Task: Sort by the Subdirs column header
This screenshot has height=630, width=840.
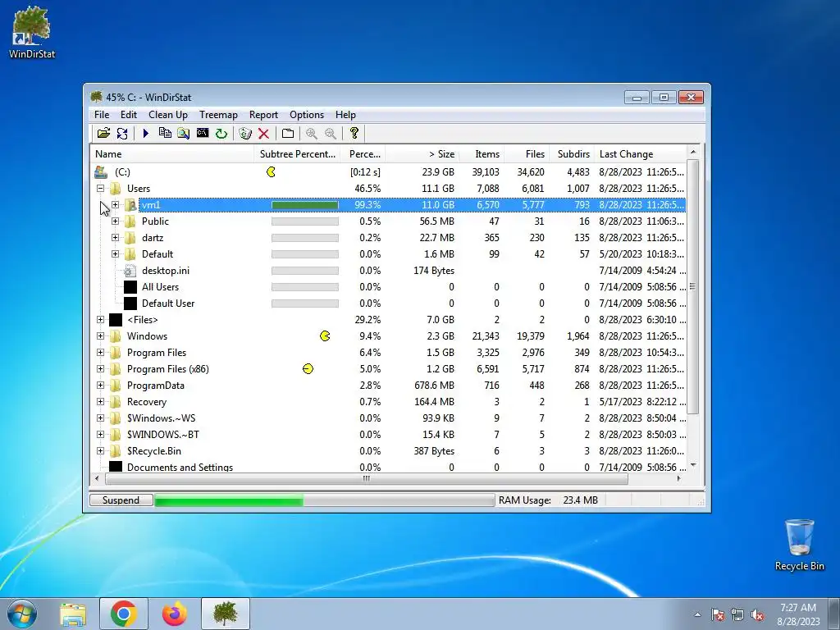Action: pyautogui.click(x=572, y=154)
